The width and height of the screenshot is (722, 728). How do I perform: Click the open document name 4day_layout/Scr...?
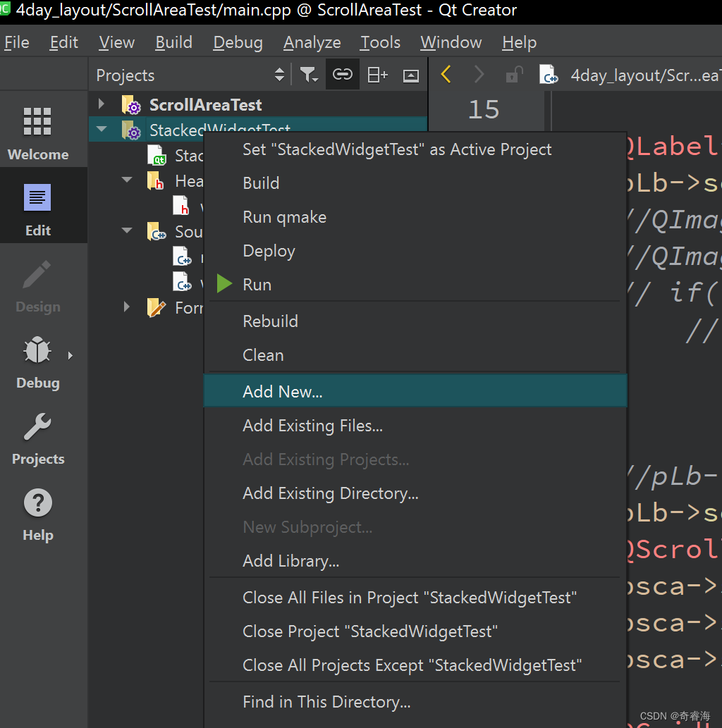[x=646, y=75]
